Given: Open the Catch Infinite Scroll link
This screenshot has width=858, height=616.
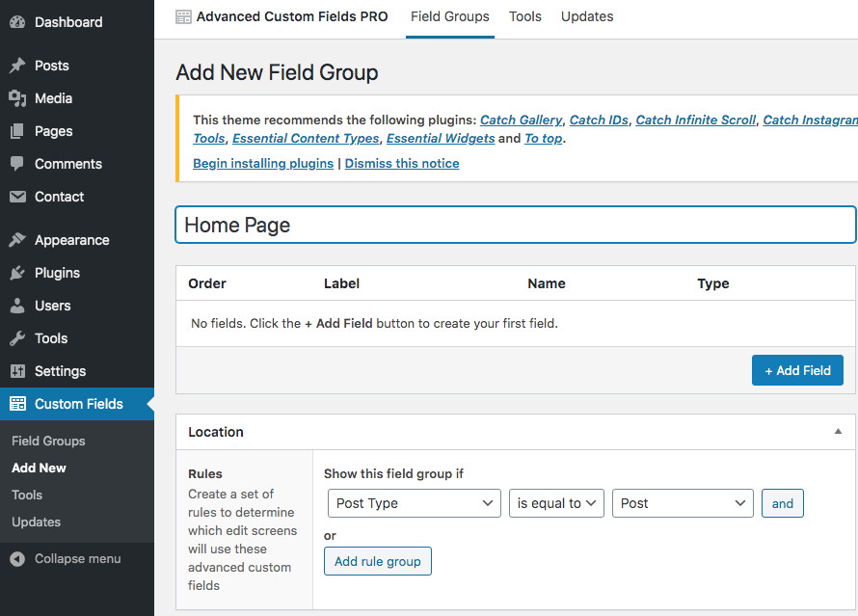Looking at the screenshot, I should point(695,120).
